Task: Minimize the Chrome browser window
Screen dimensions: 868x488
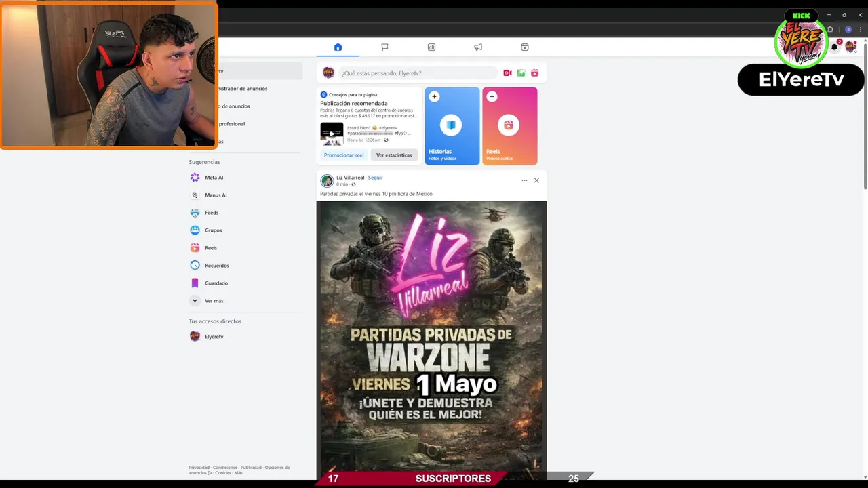Action: tap(829, 15)
